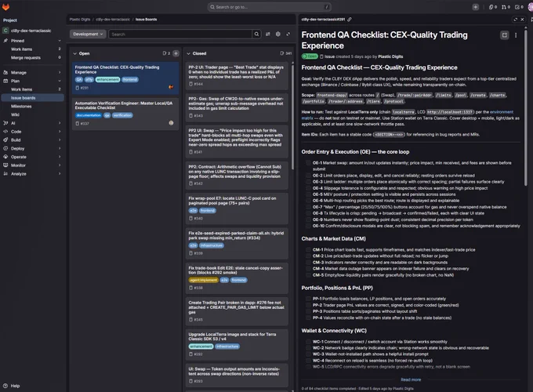Check the OE-1 Market swap checkbox
533x392 pixels.
tap(308, 163)
